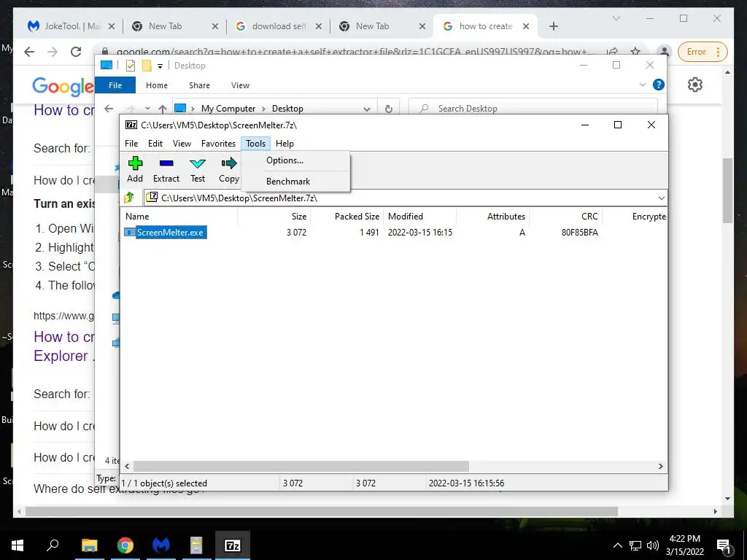Click the 7-Zip taskbar button

point(233,545)
